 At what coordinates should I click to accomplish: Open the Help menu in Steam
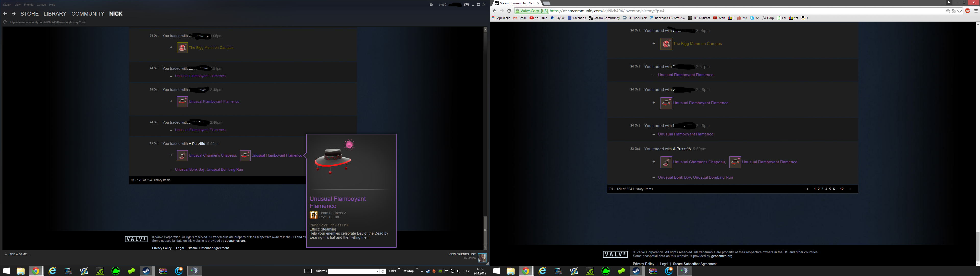click(x=52, y=5)
